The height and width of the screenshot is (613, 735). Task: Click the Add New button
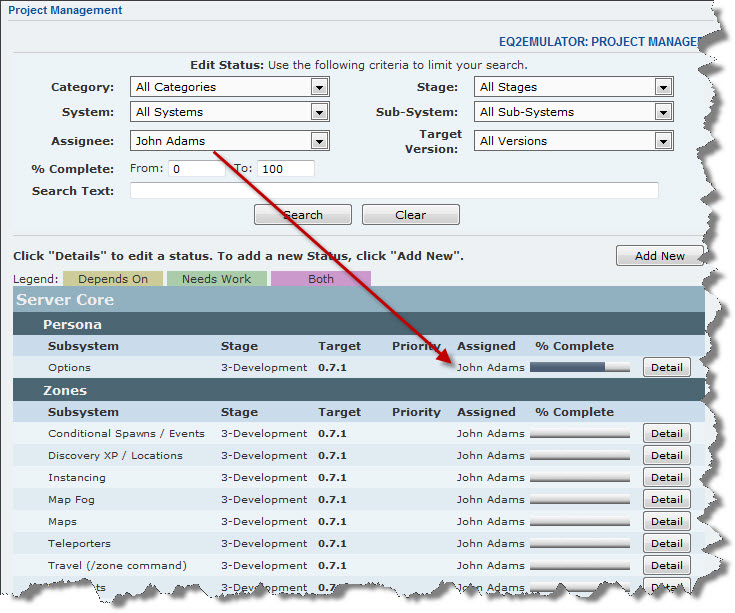[659, 256]
